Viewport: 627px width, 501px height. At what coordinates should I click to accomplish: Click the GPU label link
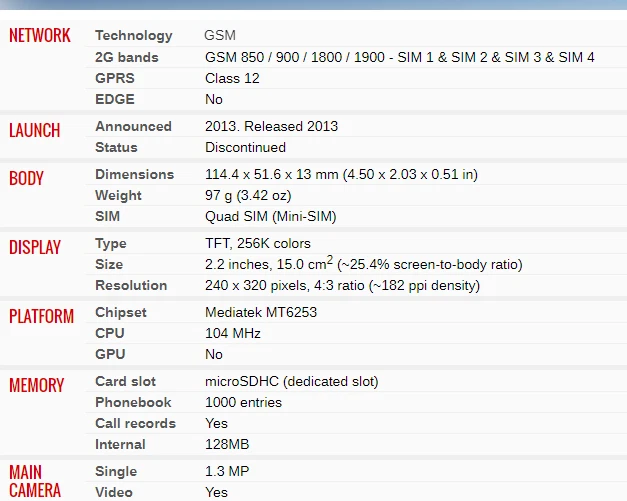tap(109, 354)
